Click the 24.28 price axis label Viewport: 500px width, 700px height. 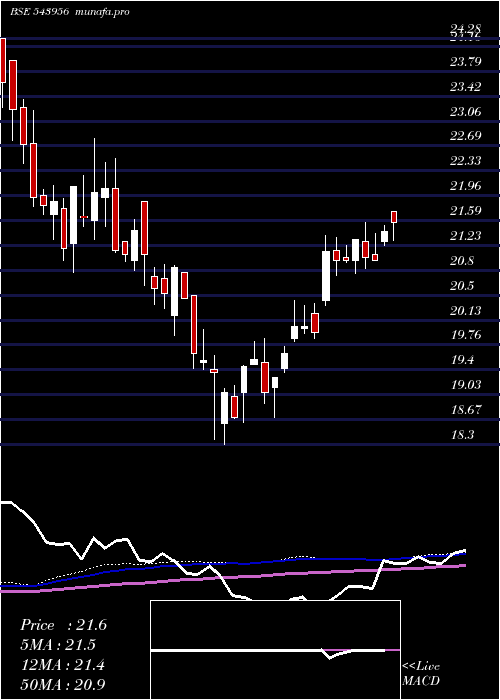pos(466,29)
